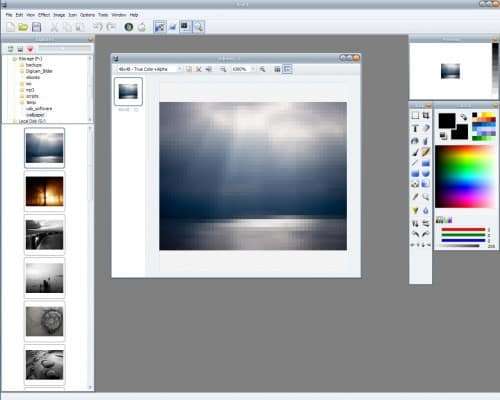
Task: Select the filled rectangle tool
Action: pyautogui.click(x=426, y=163)
